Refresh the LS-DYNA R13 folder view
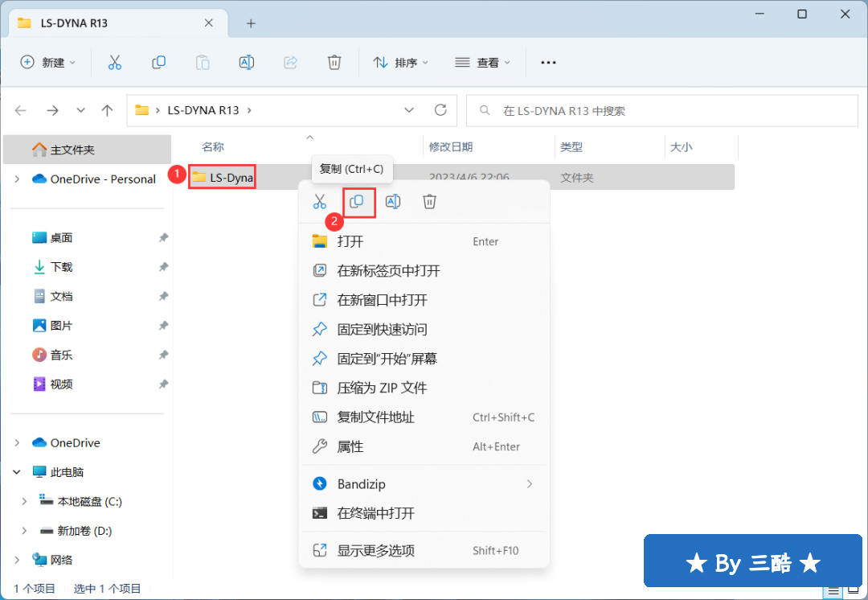Image resolution: width=868 pixels, height=600 pixels. point(440,110)
